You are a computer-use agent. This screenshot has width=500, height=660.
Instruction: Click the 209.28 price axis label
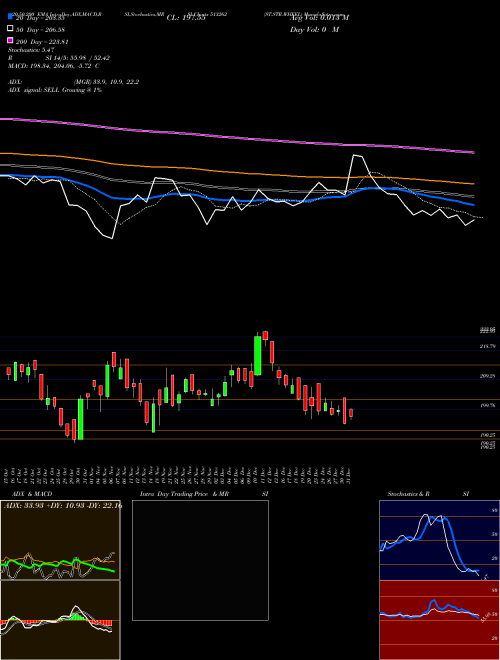point(488,376)
